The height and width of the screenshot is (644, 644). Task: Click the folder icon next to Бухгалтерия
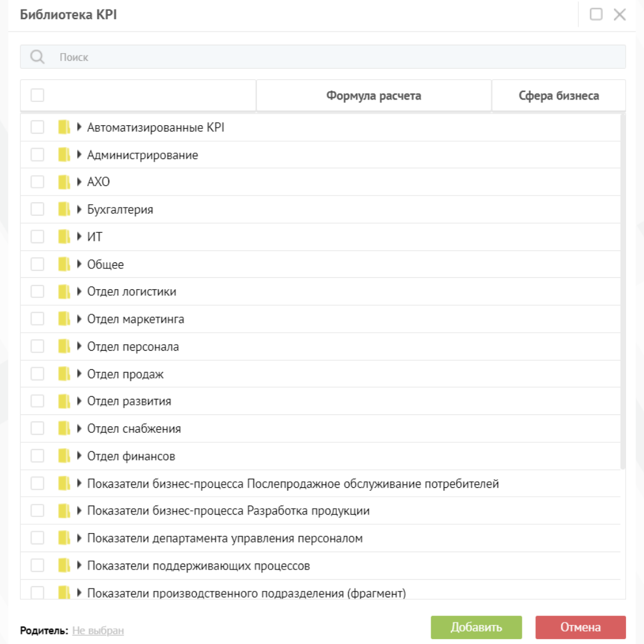click(64, 210)
